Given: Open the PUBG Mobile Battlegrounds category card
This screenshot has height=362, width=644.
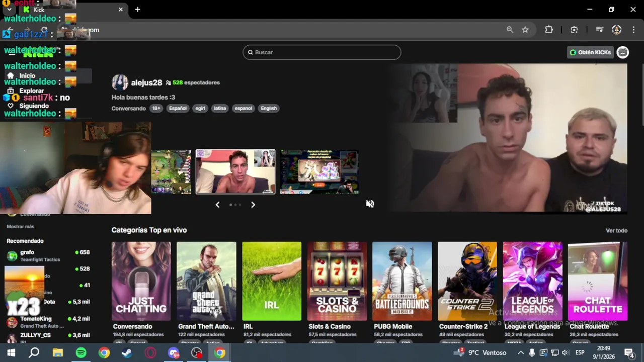Looking at the screenshot, I should [x=402, y=281].
